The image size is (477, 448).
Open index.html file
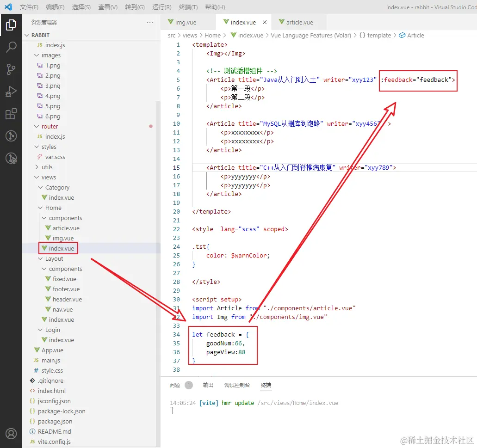[x=51, y=391]
